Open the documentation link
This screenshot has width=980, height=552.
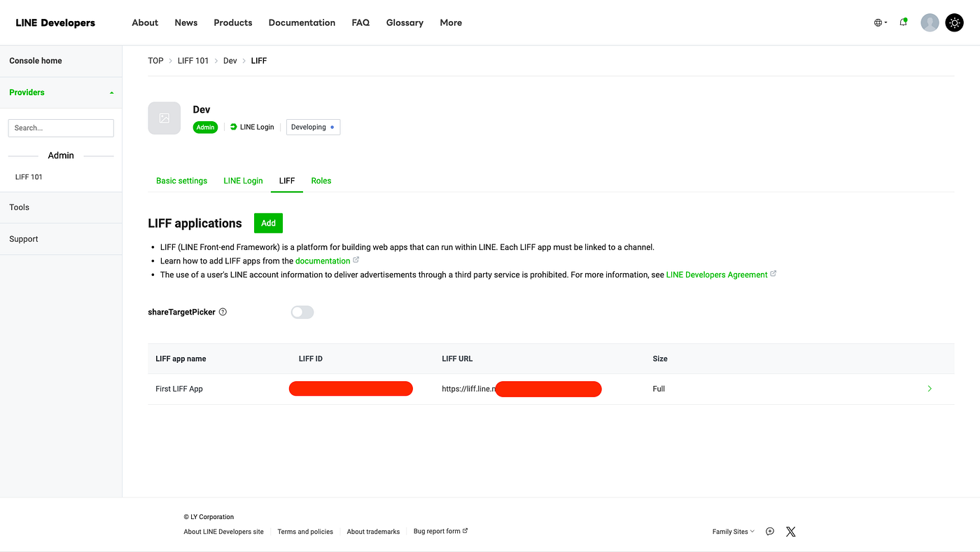323,261
